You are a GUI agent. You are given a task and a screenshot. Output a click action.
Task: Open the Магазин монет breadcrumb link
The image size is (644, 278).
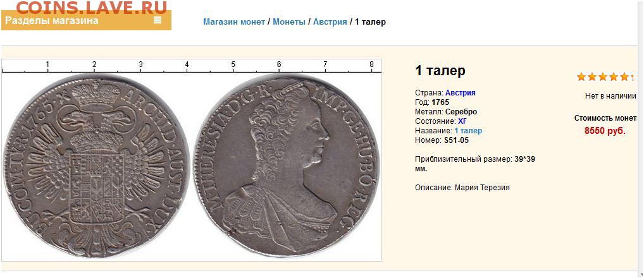[234, 21]
